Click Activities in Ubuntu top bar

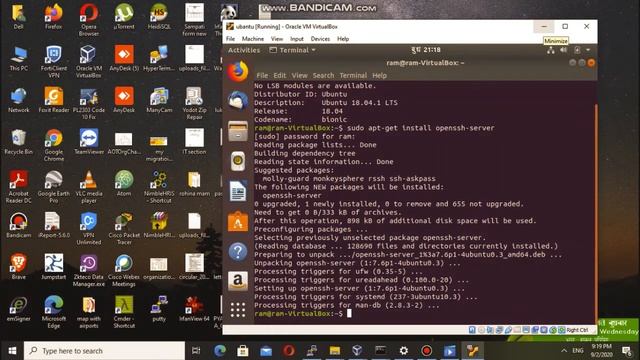pos(244,50)
